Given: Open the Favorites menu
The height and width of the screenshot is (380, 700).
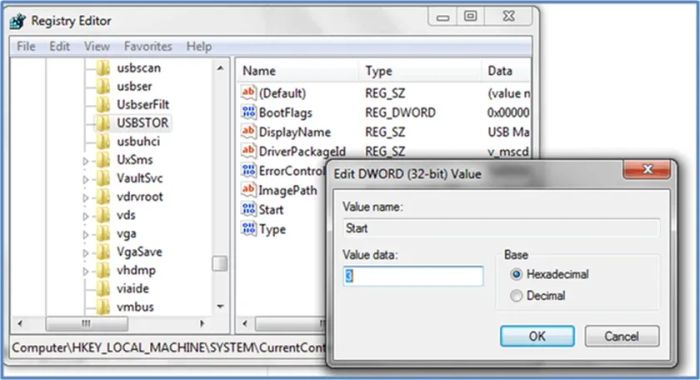Looking at the screenshot, I should coord(148,46).
